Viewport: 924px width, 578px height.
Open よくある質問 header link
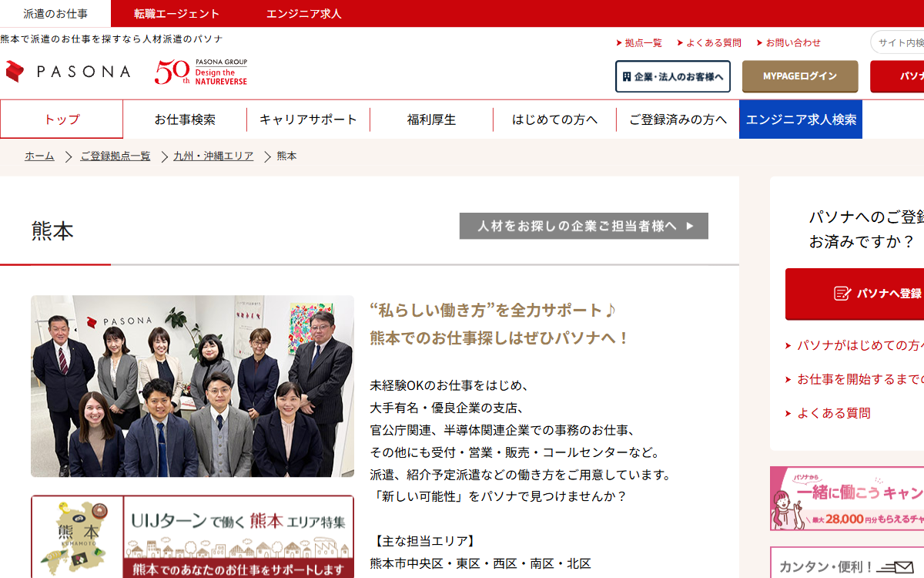coord(709,43)
